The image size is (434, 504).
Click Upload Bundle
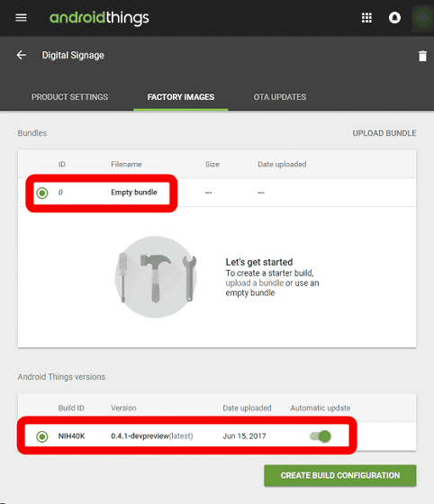(x=384, y=133)
